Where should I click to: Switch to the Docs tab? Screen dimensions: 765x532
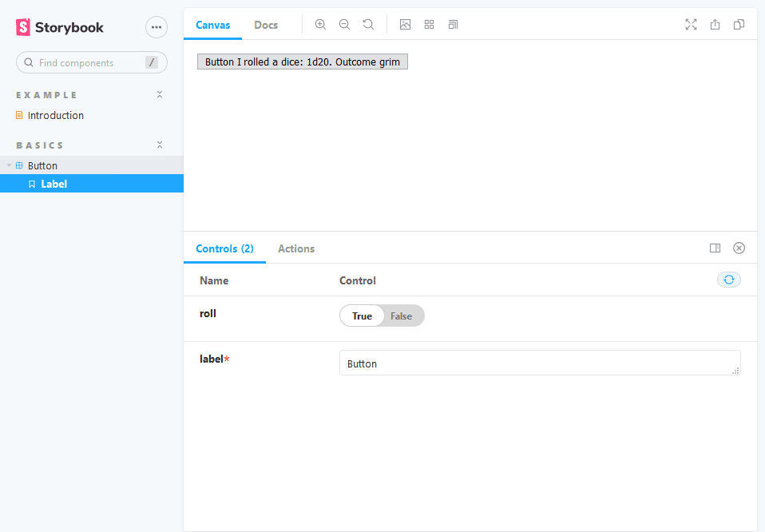(x=266, y=25)
